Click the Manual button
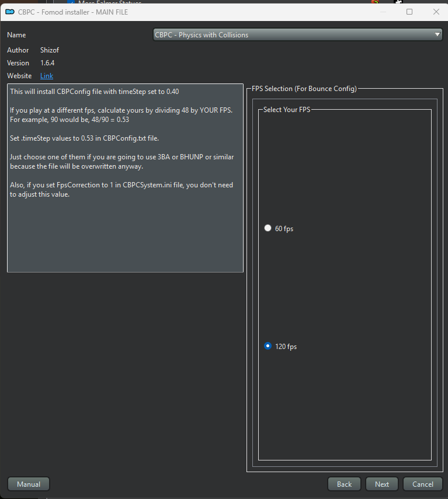 [29, 484]
